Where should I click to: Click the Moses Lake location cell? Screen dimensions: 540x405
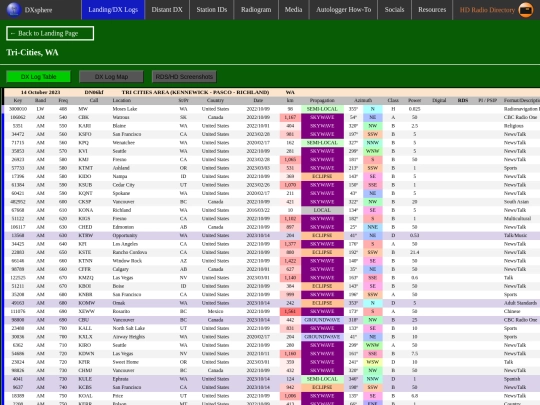pos(125,109)
